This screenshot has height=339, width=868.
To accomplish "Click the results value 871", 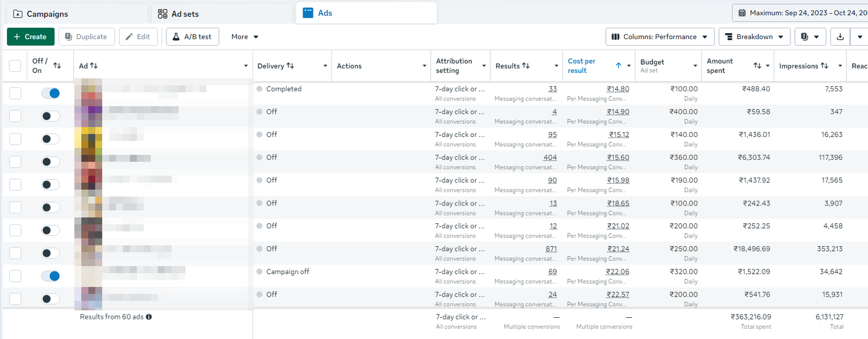I will (x=551, y=249).
